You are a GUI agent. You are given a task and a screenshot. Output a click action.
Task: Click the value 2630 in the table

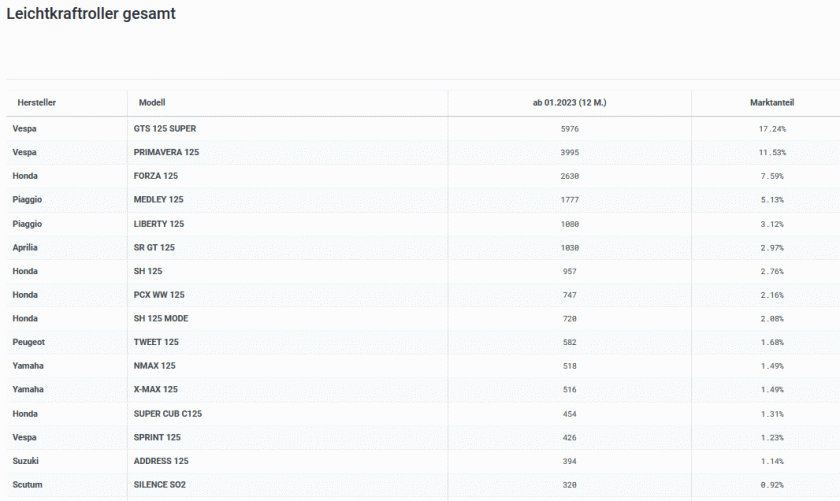(x=569, y=176)
